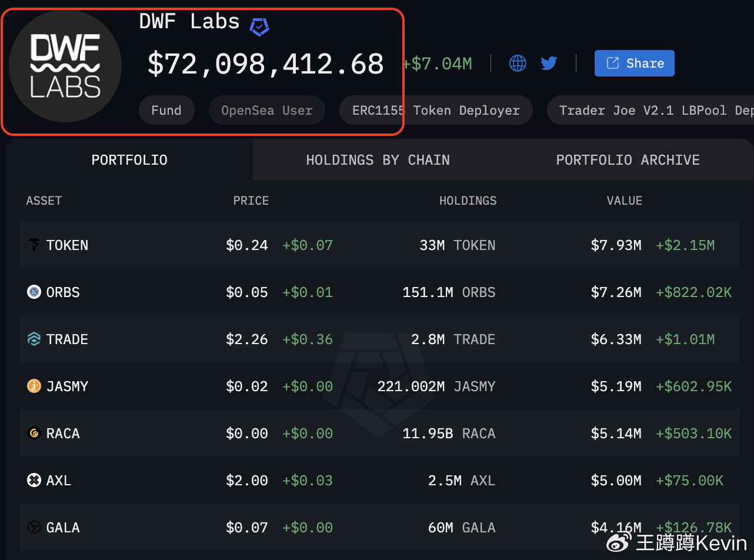Click the 2.5M AXL holdings

point(462,481)
